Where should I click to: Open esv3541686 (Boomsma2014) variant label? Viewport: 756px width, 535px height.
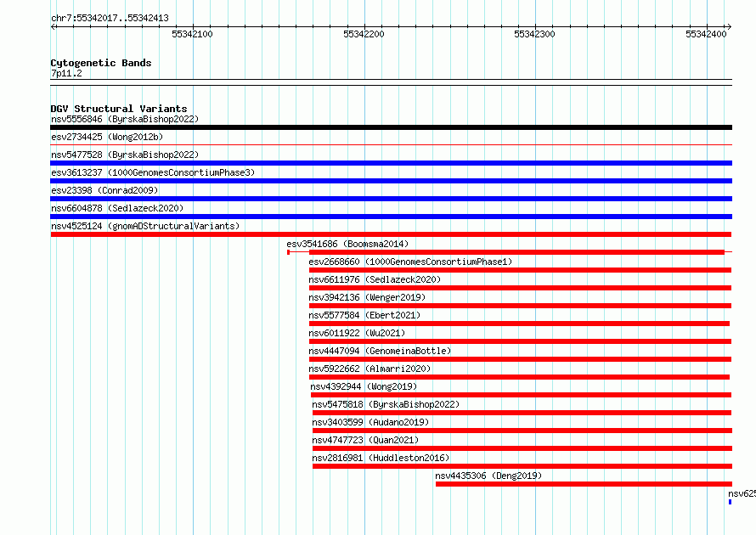click(x=347, y=244)
